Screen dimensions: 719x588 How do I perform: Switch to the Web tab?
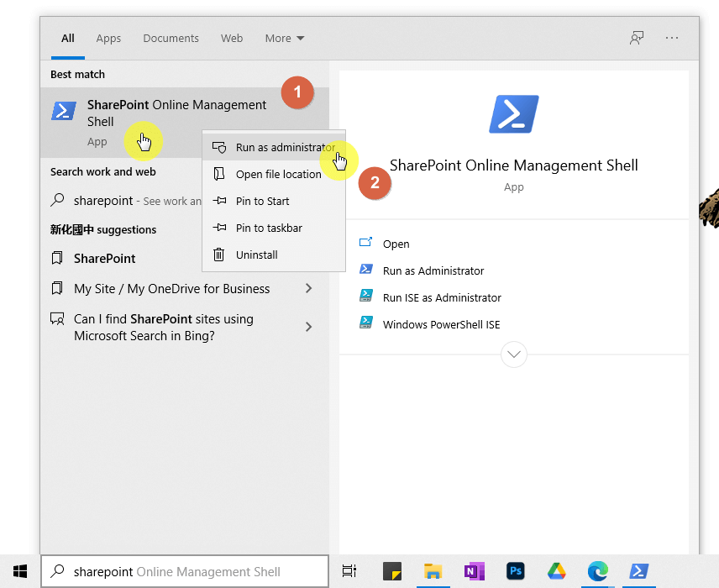tap(232, 38)
